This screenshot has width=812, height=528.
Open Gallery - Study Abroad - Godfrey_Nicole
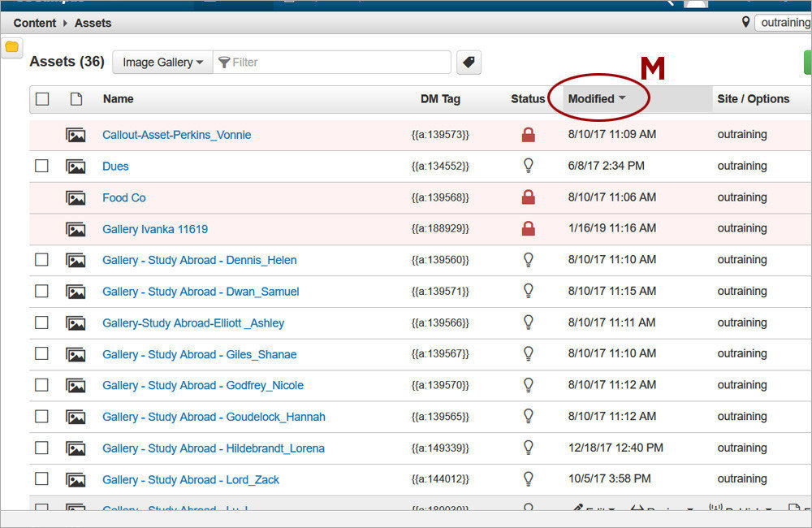[x=203, y=386]
